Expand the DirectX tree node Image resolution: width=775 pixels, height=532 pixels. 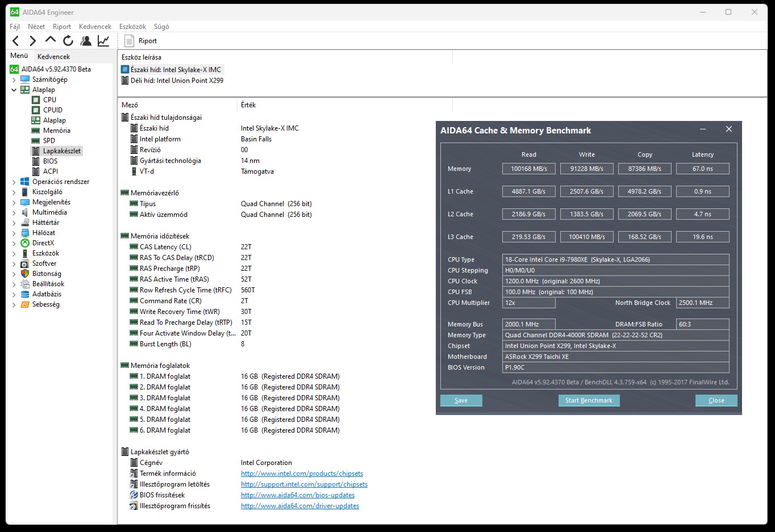[14, 244]
